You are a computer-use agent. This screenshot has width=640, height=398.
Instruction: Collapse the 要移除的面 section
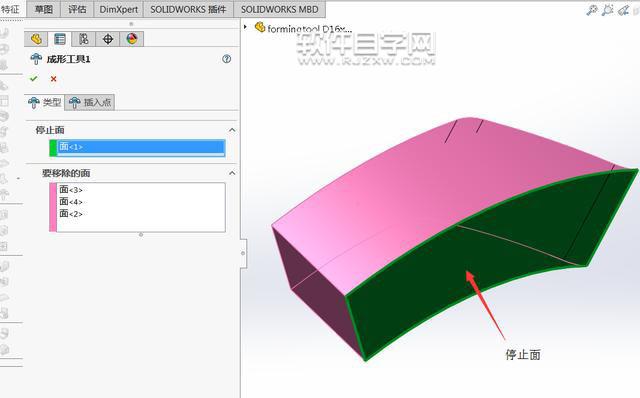click(x=232, y=173)
